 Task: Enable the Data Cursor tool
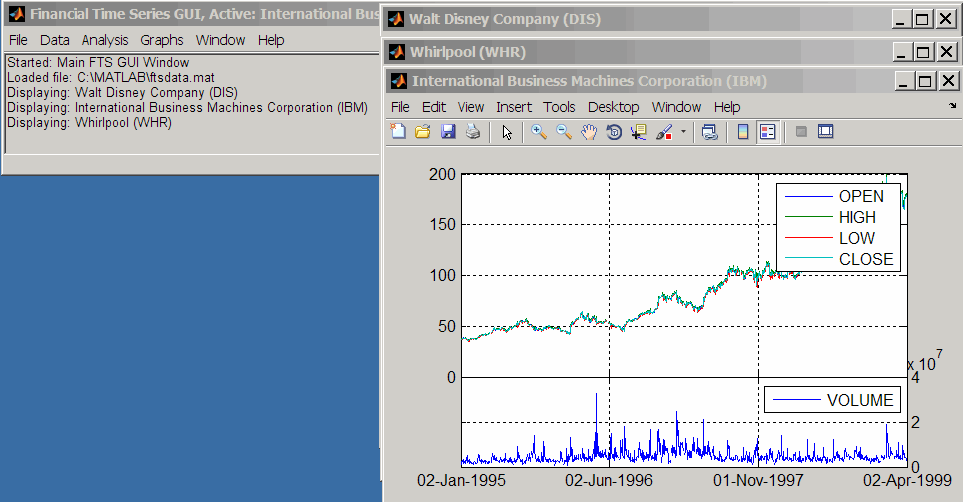(x=639, y=131)
